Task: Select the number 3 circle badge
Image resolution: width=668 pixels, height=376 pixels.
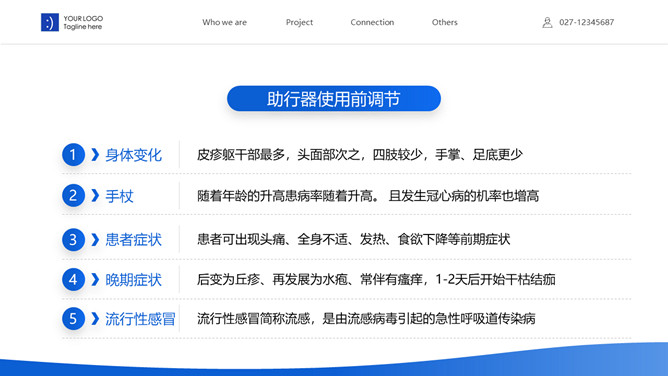Action: (x=73, y=239)
